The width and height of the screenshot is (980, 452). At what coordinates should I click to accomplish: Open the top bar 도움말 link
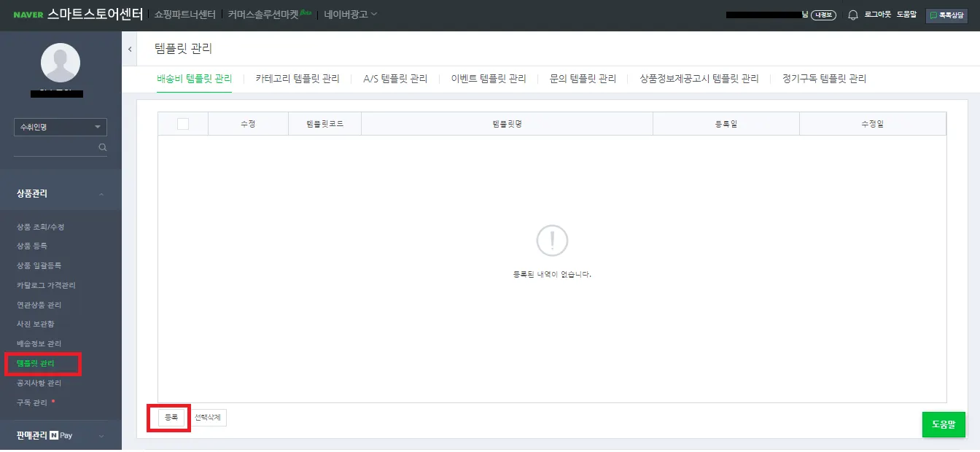pyautogui.click(x=906, y=15)
